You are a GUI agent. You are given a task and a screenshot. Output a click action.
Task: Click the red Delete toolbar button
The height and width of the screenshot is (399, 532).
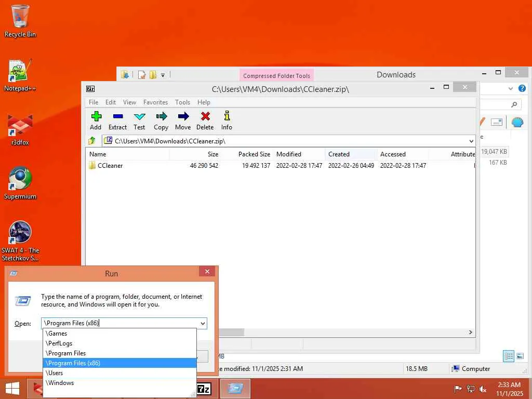(x=205, y=121)
